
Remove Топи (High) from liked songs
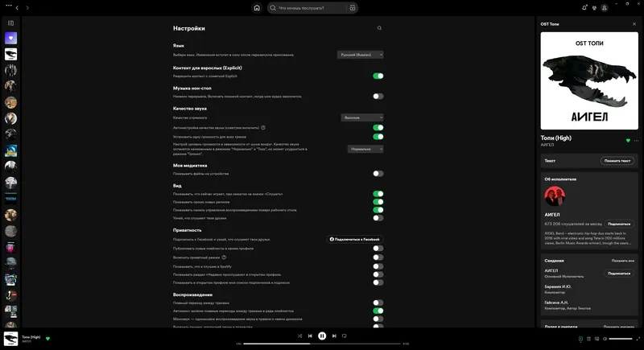tap(628, 140)
